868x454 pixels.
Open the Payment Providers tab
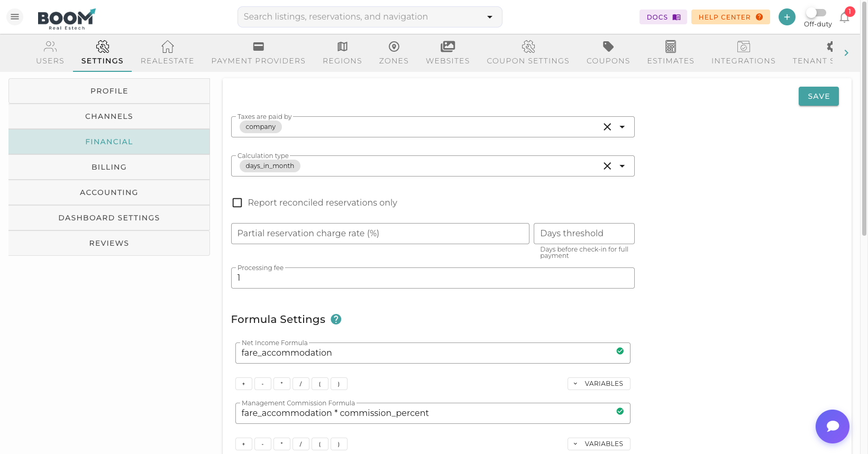259,53
